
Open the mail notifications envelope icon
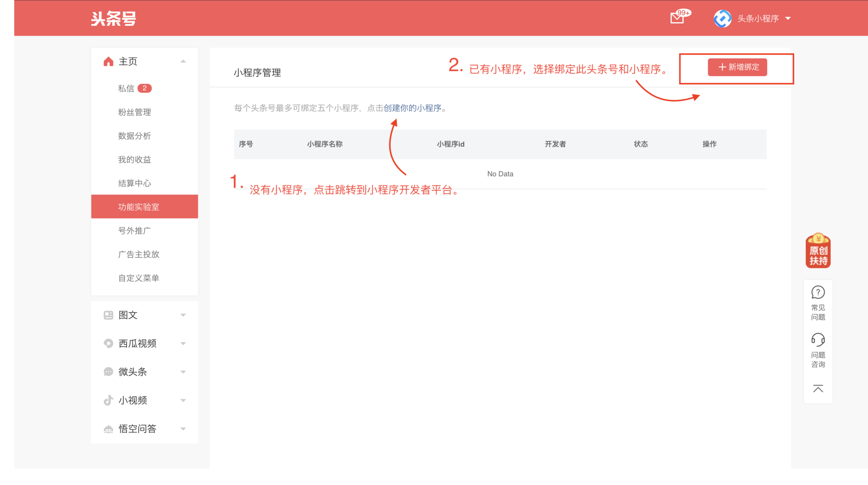pos(677,18)
